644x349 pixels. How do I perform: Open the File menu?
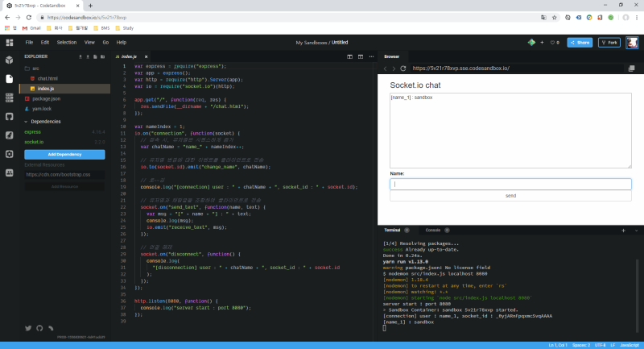29,43
